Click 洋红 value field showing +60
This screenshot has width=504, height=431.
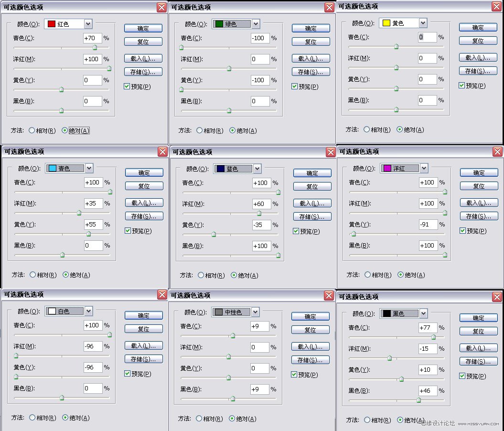(x=262, y=204)
